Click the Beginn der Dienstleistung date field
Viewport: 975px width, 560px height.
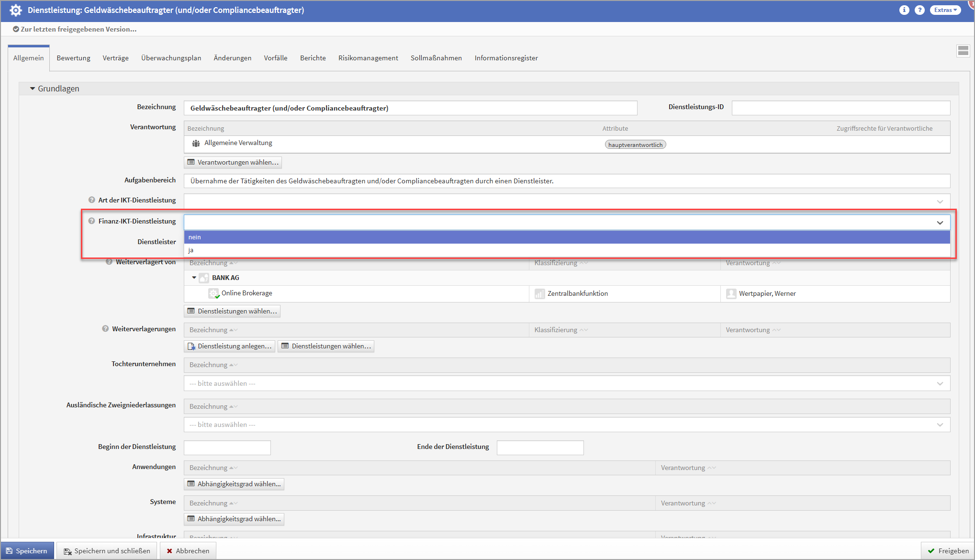point(227,448)
